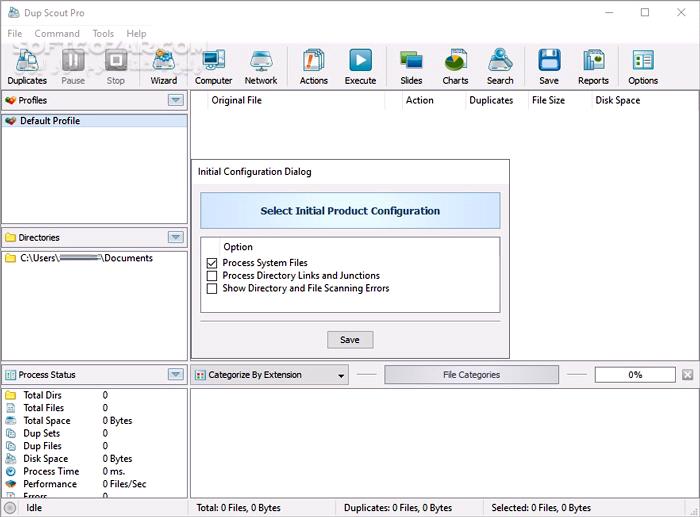Click the Save floppy-disk toolbar icon

(x=549, y=60)
